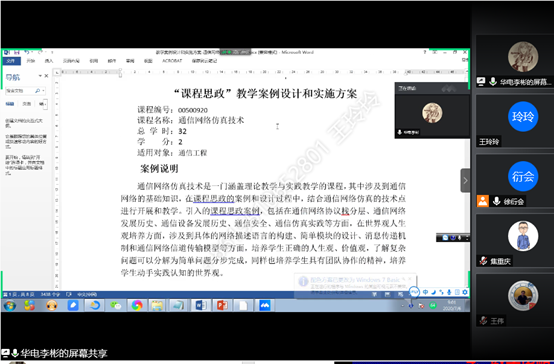Click the Undo arrow in Word's toolbar
The width and height of the screenshot is (554, 364).
[x=26, y=52]
